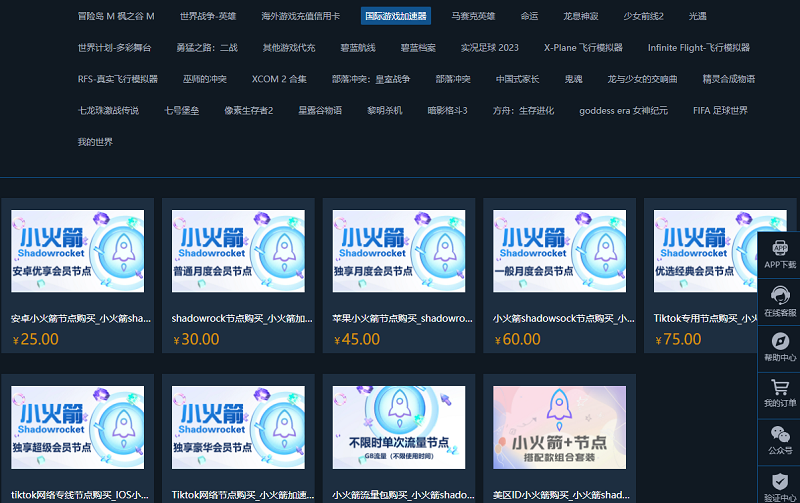This screenshot has height=503, width=800.
Task: Click product title 苹果小火箭节点购买
Action: 403,318
